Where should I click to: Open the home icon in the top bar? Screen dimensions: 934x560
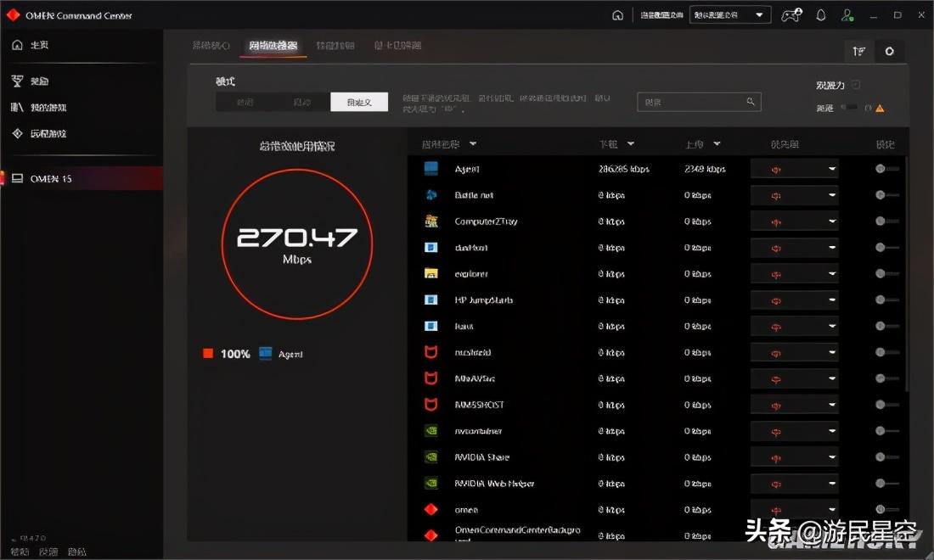(617, 15)
